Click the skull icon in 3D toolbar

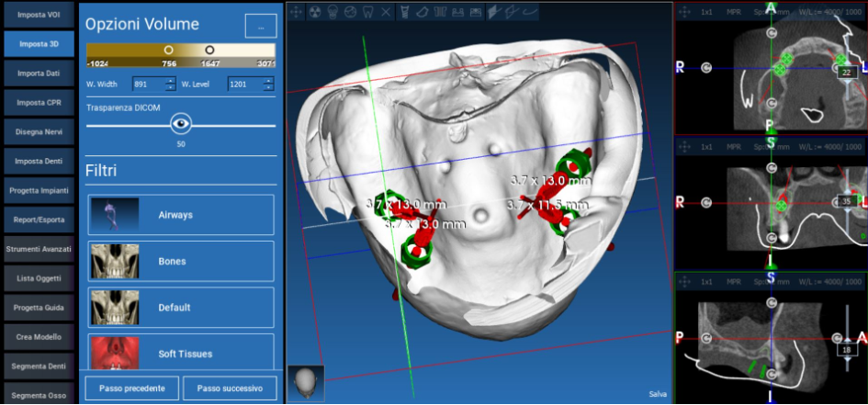point(333,12)
